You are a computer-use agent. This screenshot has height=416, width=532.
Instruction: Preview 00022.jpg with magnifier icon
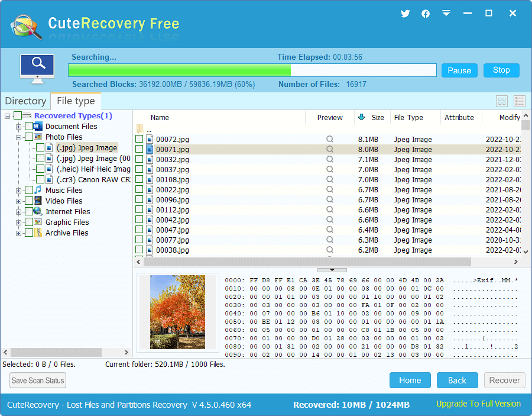[x=329, y=189]
